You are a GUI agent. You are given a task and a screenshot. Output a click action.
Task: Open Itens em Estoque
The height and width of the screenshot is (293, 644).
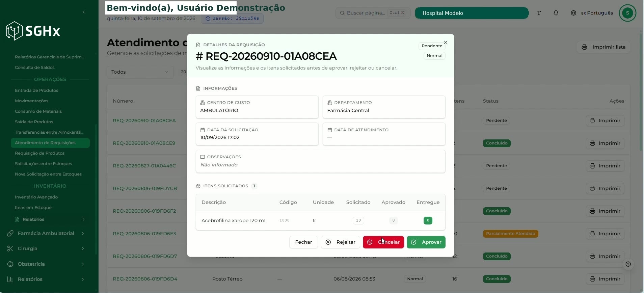coord(33,208)
